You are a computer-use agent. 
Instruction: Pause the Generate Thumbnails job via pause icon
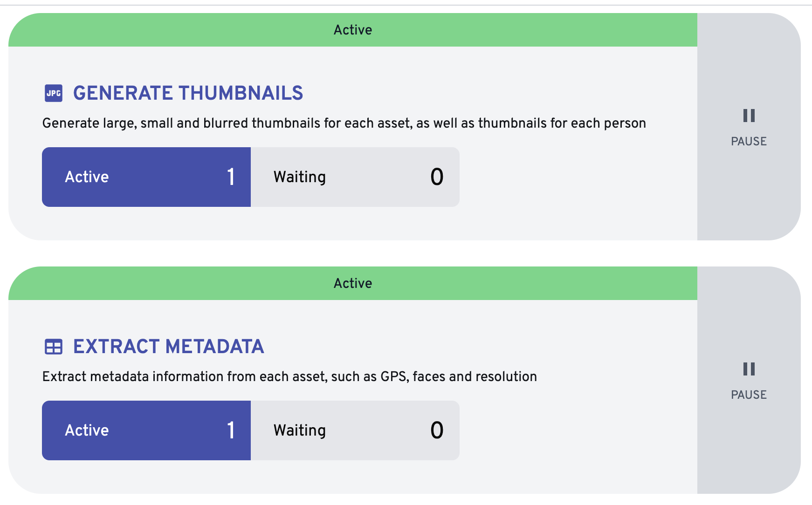[x=749, y=116]
